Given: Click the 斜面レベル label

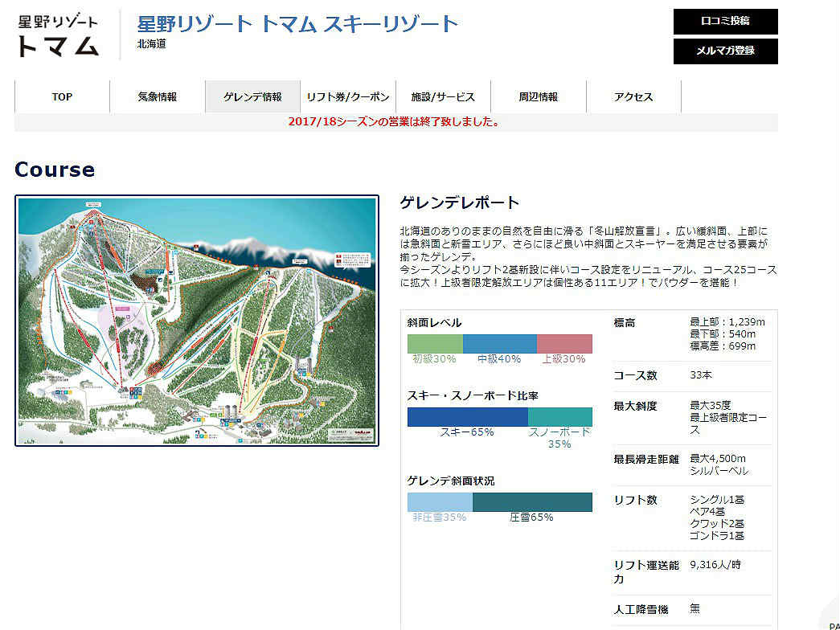Looking at the screenshot, I should [x=434, y=322].
